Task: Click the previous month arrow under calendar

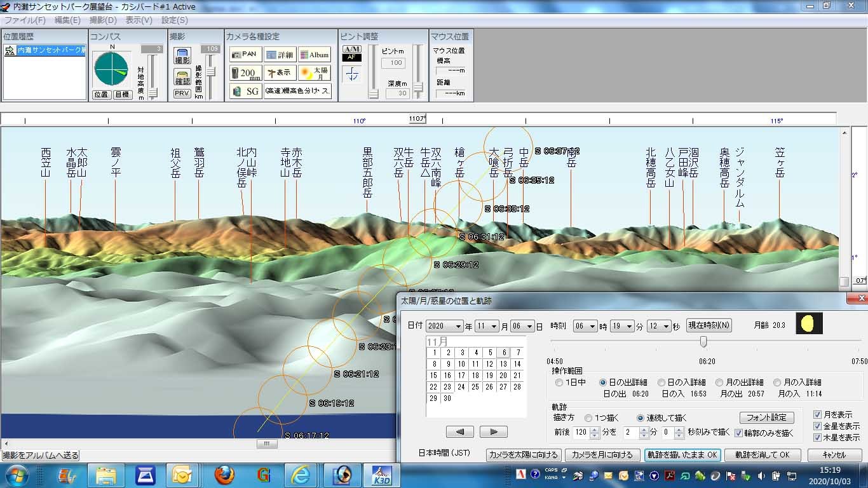Action: pos(460,432)
